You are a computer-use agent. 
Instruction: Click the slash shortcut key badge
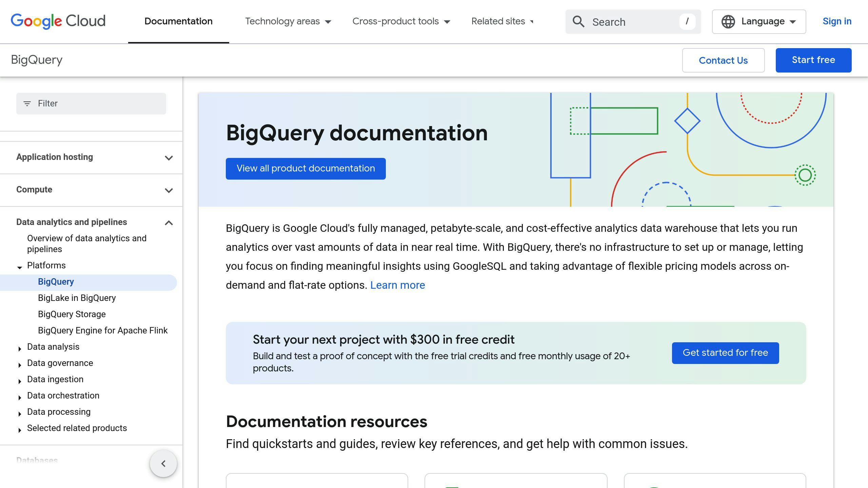point(687,22)
